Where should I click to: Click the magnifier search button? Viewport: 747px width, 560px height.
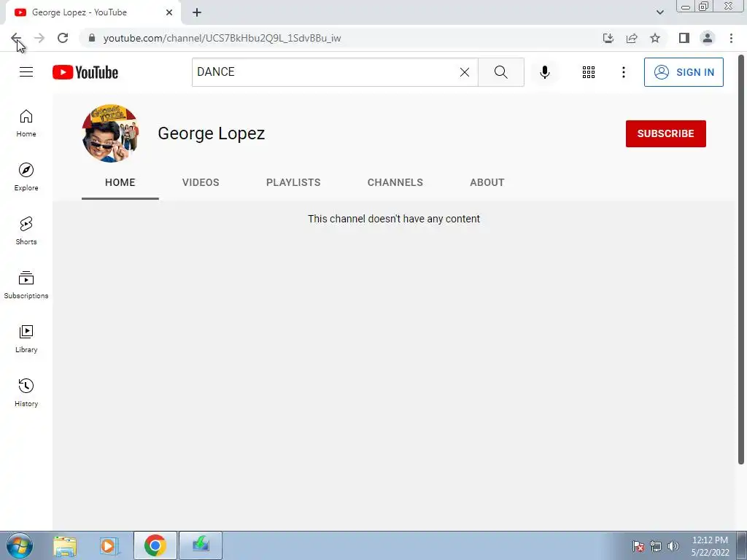tap(500, 72)
